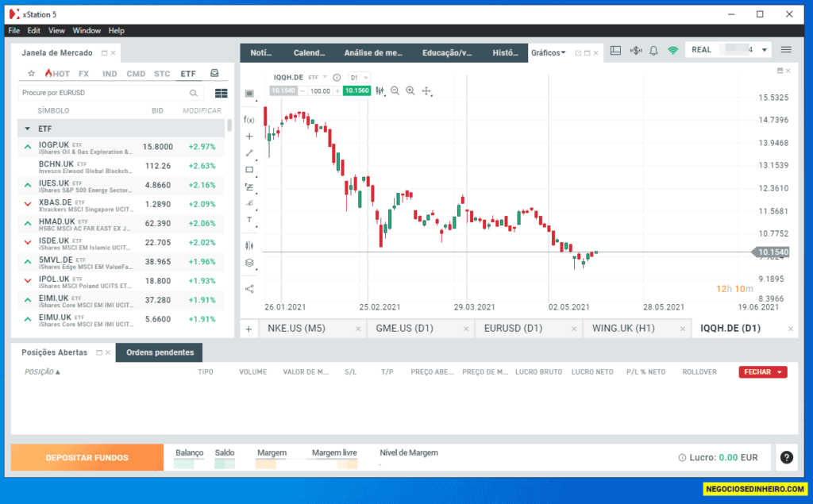Detach the Gráficos panel to new window

tap(578, 53)
